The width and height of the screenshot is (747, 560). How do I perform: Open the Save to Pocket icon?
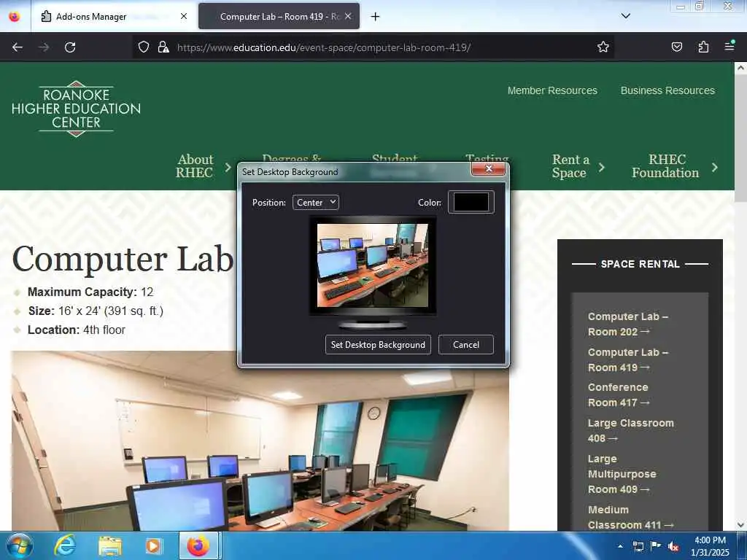pos(676,47)
